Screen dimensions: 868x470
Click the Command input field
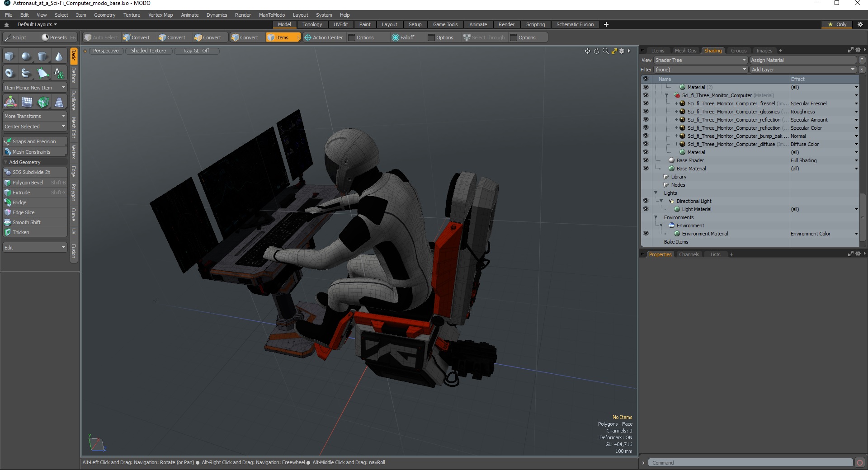(x=750, y=463)
